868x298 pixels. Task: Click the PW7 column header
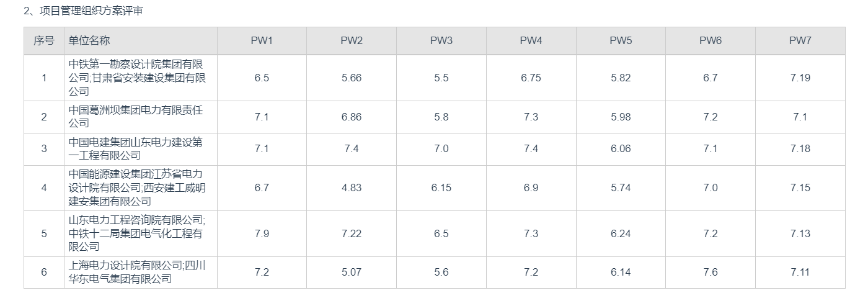pyautogui.click(x=800, y=41)
